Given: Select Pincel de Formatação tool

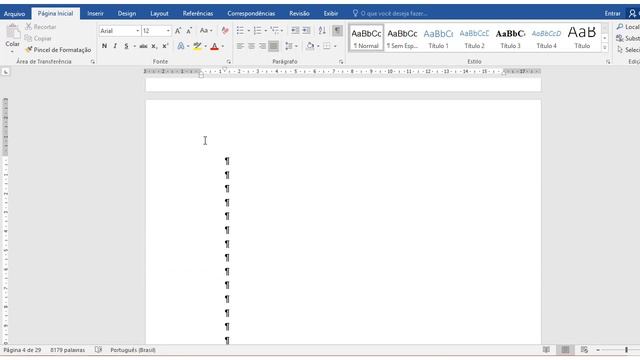Looking at the screenshot, I should coord(58,50).
